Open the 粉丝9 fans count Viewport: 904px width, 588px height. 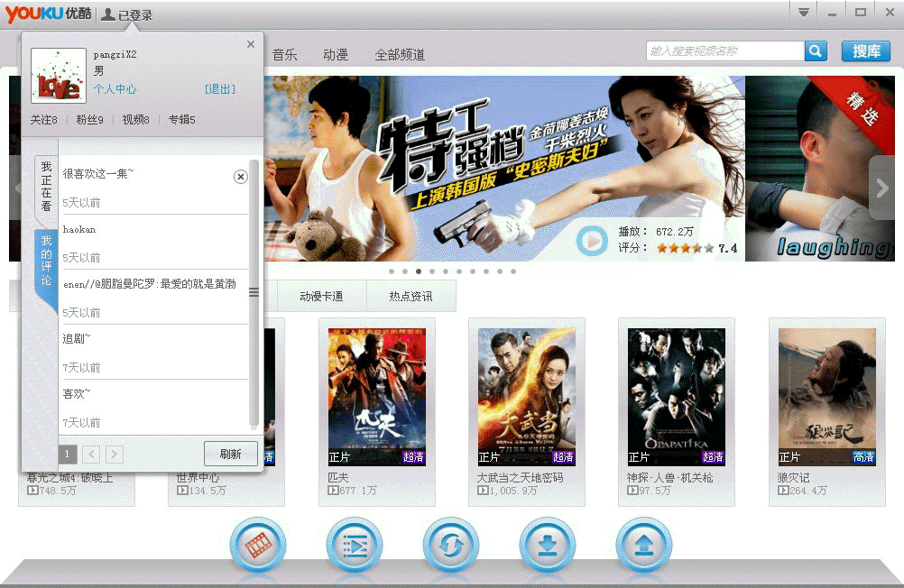pyautogui.click(x=90, y=119)
